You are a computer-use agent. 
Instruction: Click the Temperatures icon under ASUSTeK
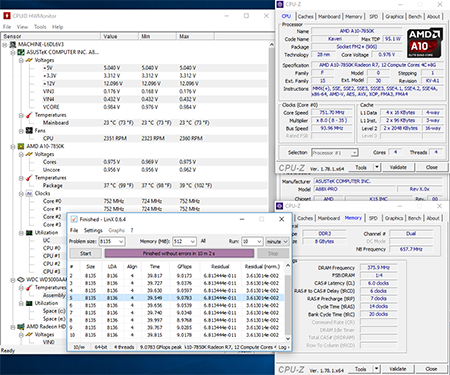[29, 115]
